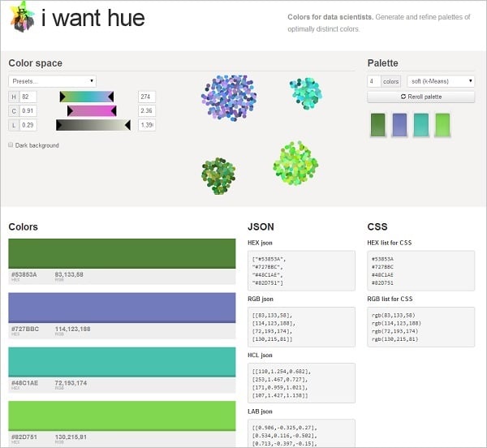Click the HCL json code box
The height and width of the screenshot is (448, 487).
[x=301, y=383]
